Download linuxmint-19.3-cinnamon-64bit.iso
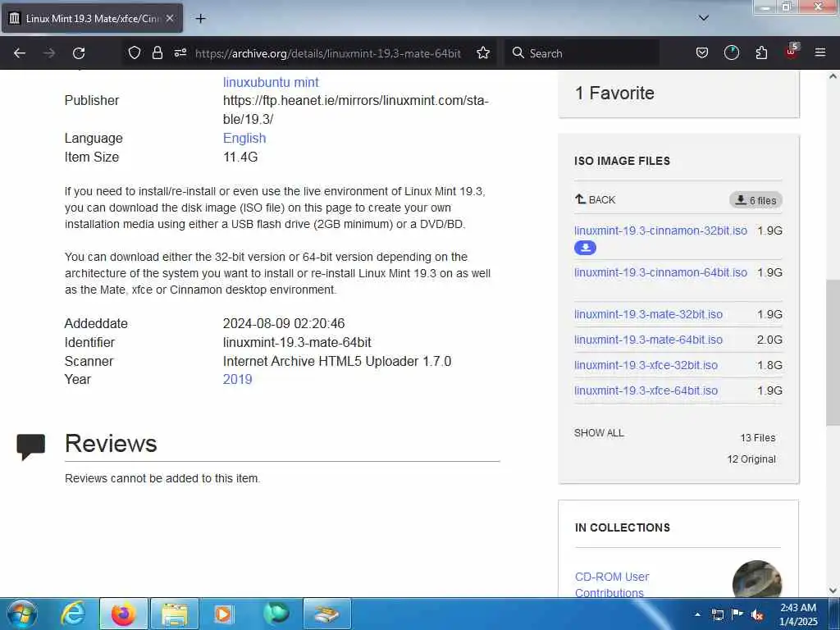The height and width of the screenshot is (630, 840). tap(660, 272)
